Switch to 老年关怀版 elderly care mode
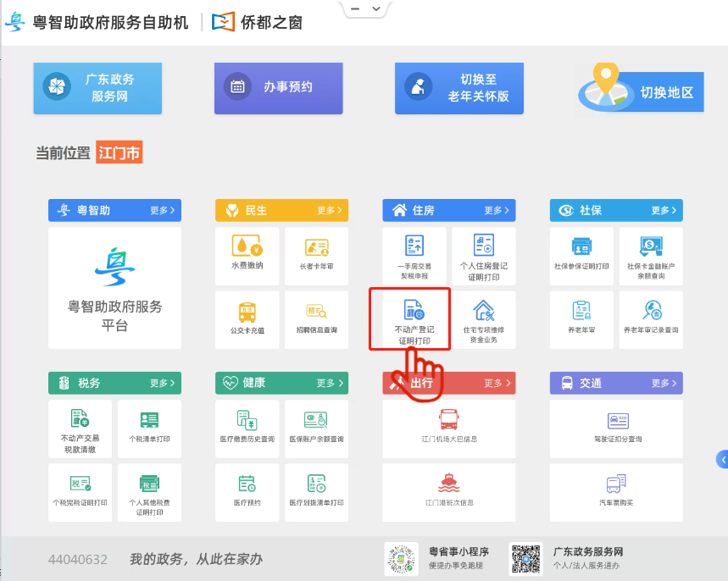 coord(458,88)
